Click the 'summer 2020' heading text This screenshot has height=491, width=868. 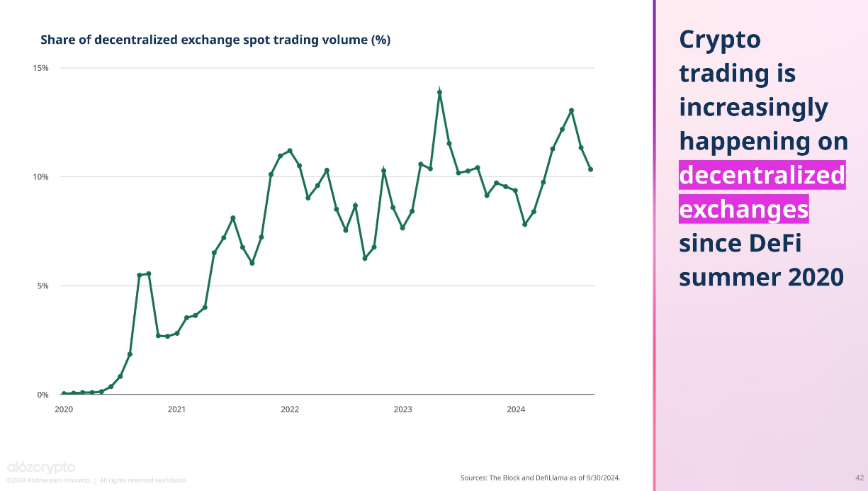762,277
